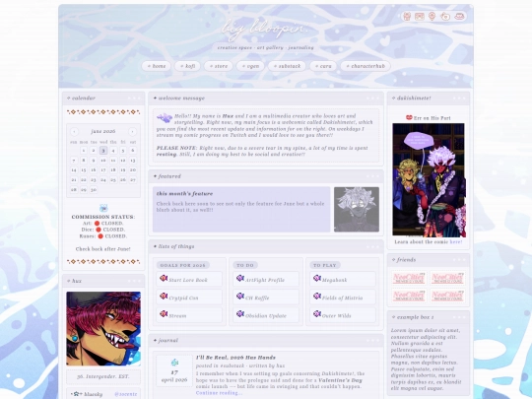Open the kofi navigation item
The width and height of the screenshot is (532, 399).
pos(187,66)
